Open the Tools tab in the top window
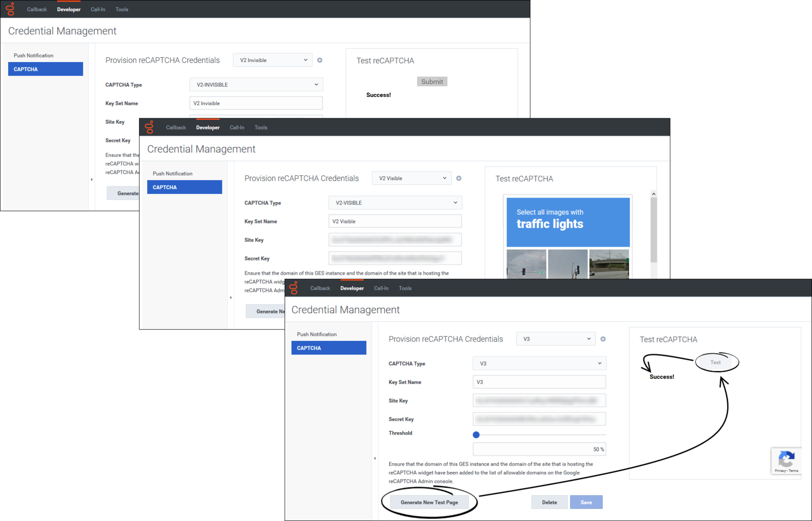Viewport: 812px width, 521px height. [122, 9]
